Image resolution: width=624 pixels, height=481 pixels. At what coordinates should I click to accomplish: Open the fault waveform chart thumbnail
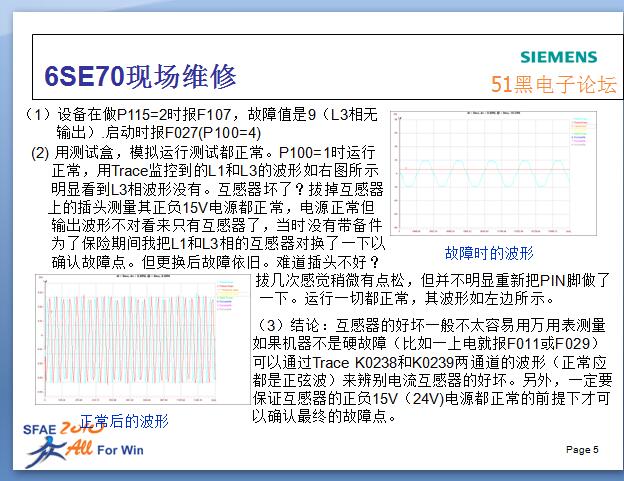coord(493,173)
